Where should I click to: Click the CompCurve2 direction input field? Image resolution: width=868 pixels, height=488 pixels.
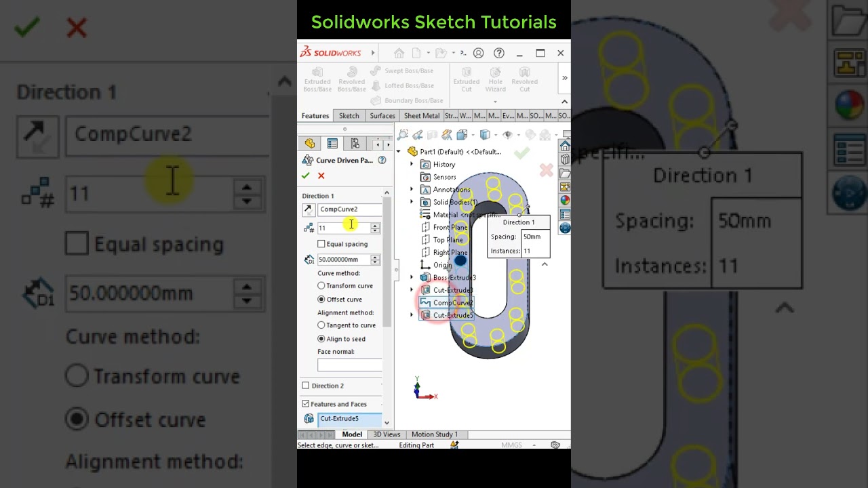[x=351, y=209]
